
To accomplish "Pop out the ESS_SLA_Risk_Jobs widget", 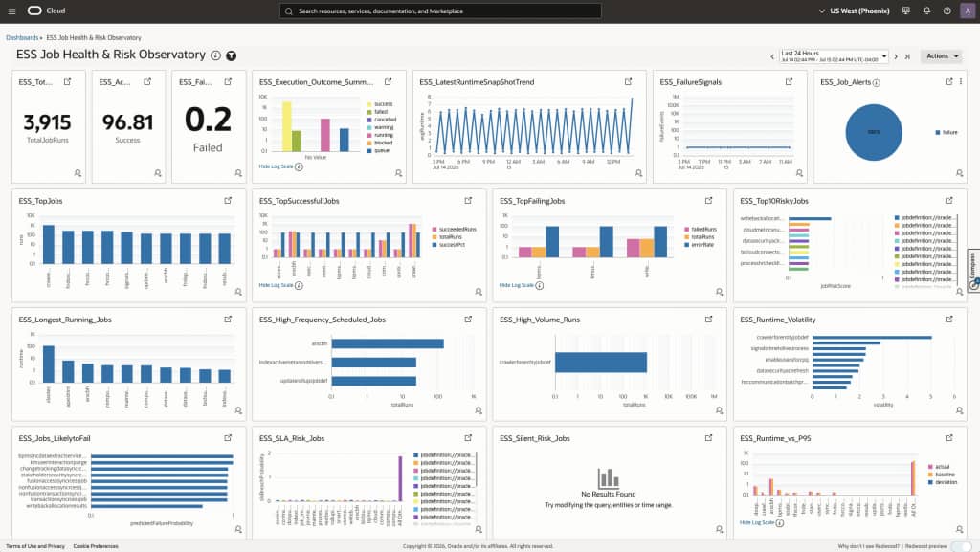I will point(468,438).
